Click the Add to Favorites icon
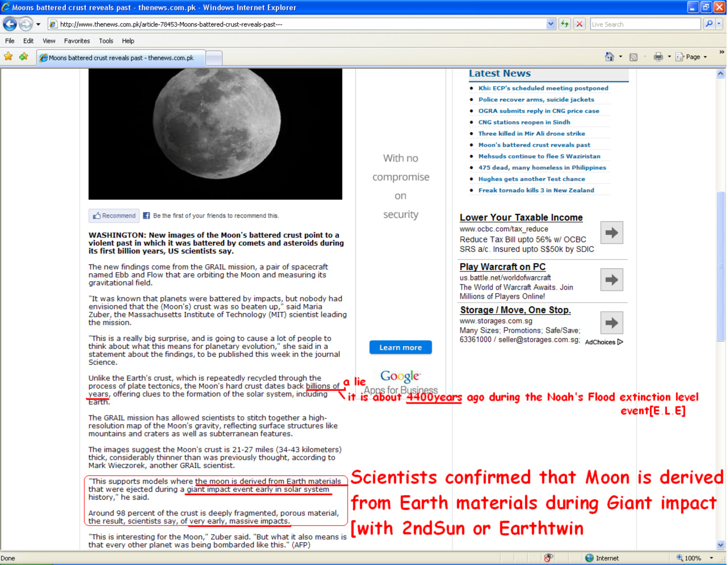The image size is (728, 565). point(23,57)
